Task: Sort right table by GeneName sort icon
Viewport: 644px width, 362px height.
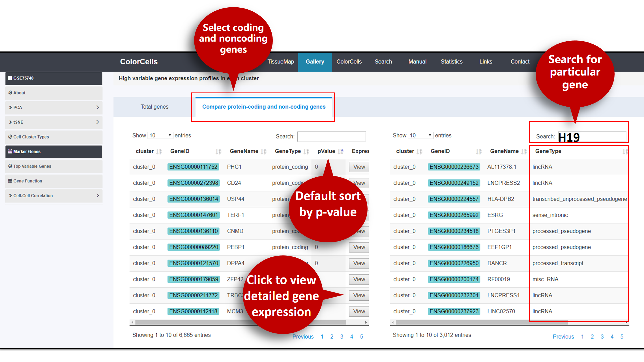Action: pos(524,152)
